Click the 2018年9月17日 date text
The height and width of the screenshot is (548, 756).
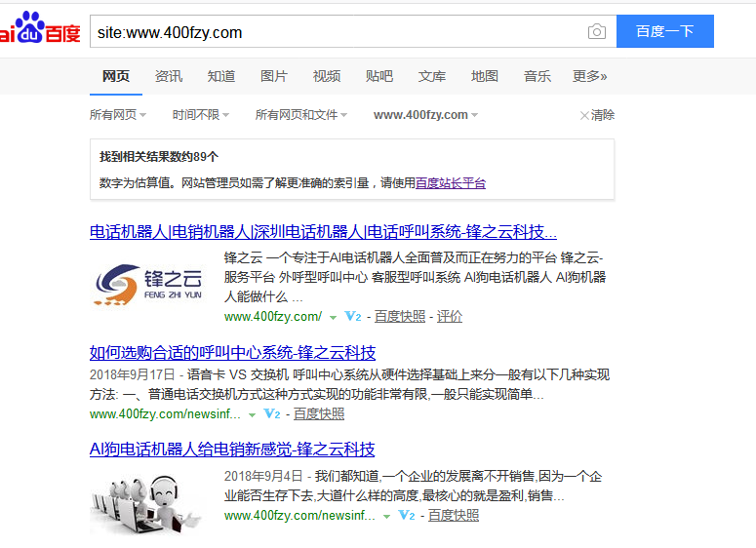tap(133, 374)
